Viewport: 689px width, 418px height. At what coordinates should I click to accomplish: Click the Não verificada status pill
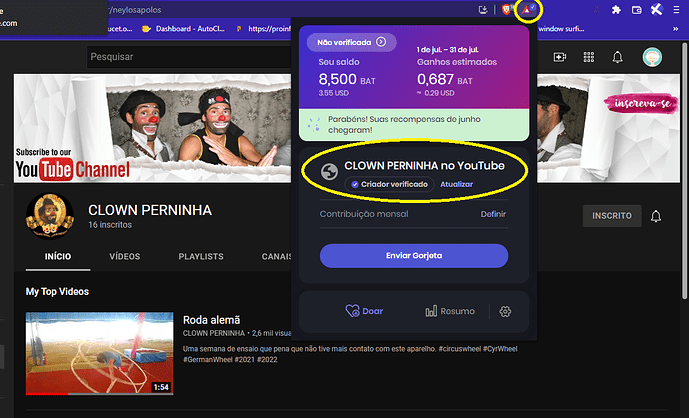click(352, 43)
